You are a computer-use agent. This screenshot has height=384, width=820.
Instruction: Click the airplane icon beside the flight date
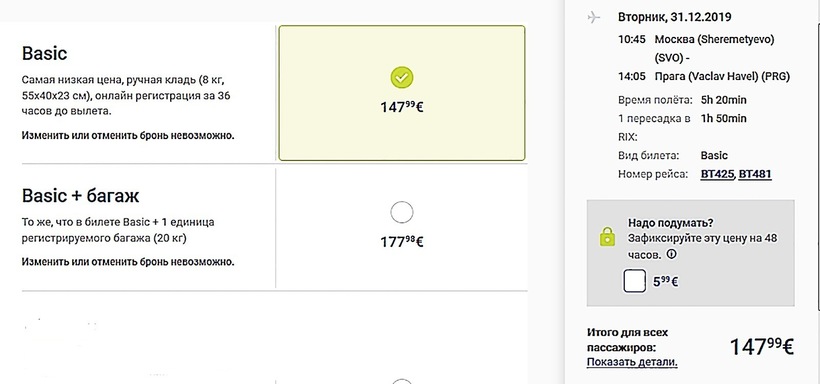(x=594, y=18)
